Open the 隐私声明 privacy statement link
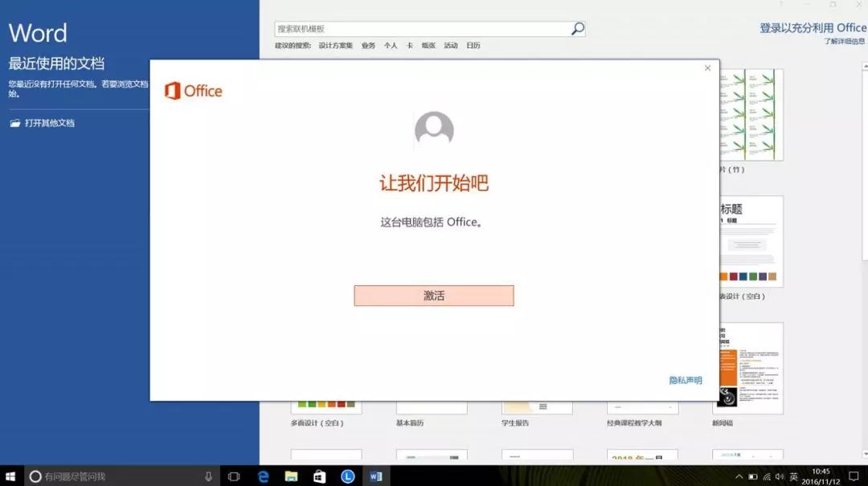The width and height of the screenshot is (868, 486). (x=685, y=380)
